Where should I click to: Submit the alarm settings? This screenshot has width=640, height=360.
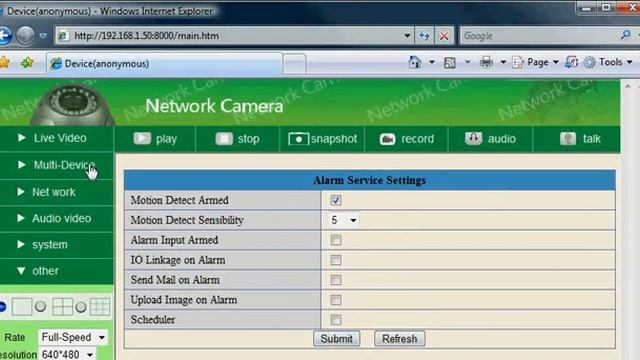click(x=336, y=339)
